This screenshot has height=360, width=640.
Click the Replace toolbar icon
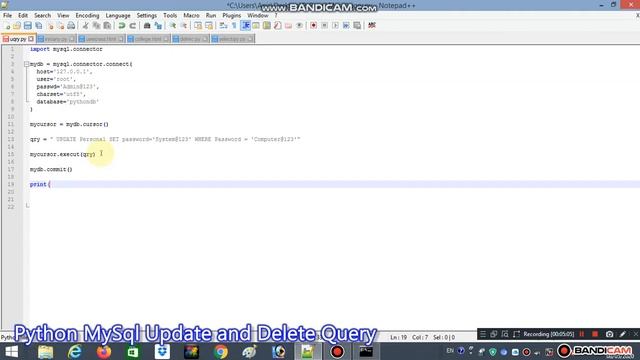(158, 26)
